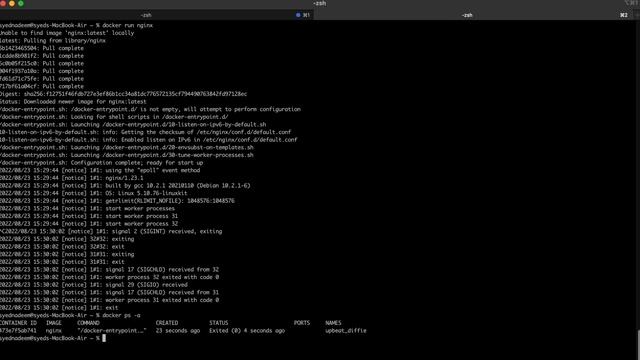
Task: Click 'Looking for shell scripts' entrypoint line
Action: tap(114, 117)
